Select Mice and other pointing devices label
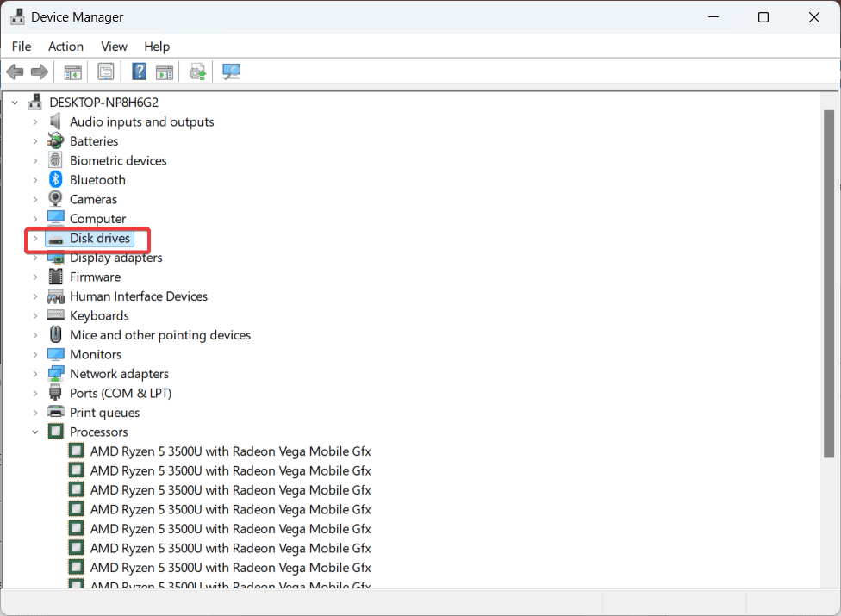The image size is (841, 616). click(160, 335)
